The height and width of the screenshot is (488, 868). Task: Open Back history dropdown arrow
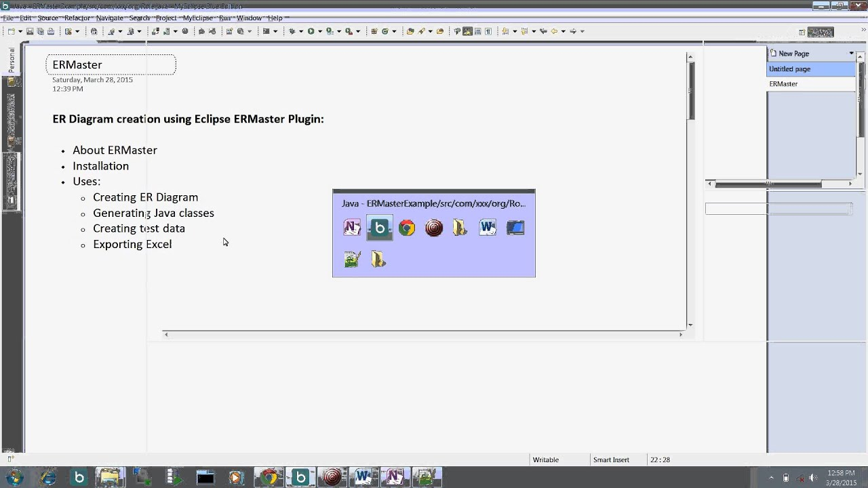[563, 31]
